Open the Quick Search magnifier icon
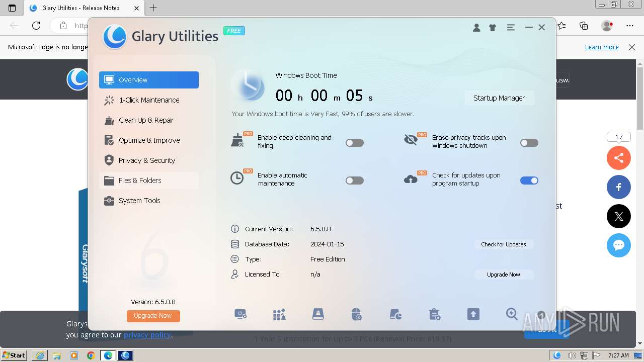The image size is (644, 362). 512,314
